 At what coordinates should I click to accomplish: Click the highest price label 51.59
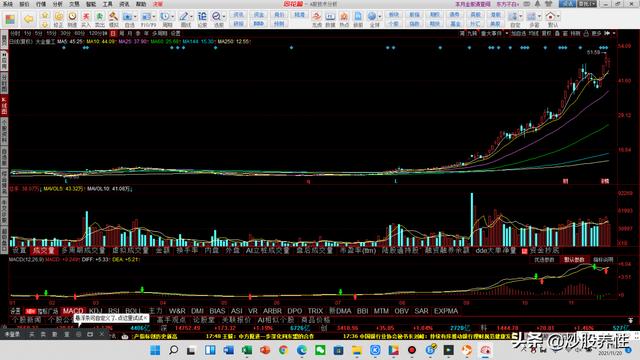click(594, 52)
